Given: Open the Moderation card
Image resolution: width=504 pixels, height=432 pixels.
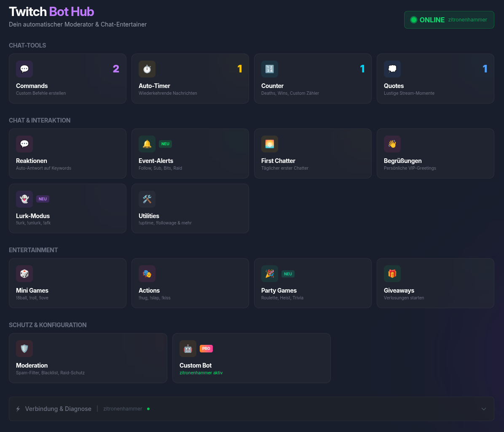Looking at the screenshot, I should [88, 358].
